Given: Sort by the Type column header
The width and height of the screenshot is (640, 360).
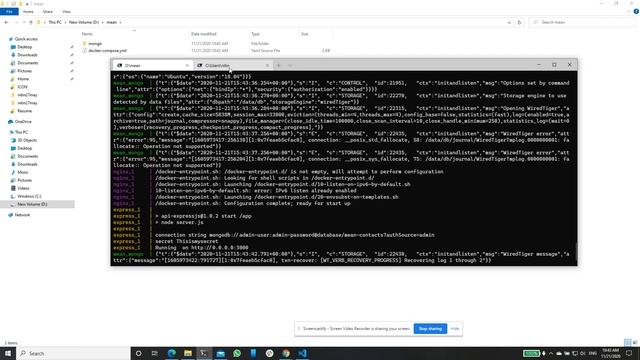Looking at the screenshot, I should [x=256, y=34].
